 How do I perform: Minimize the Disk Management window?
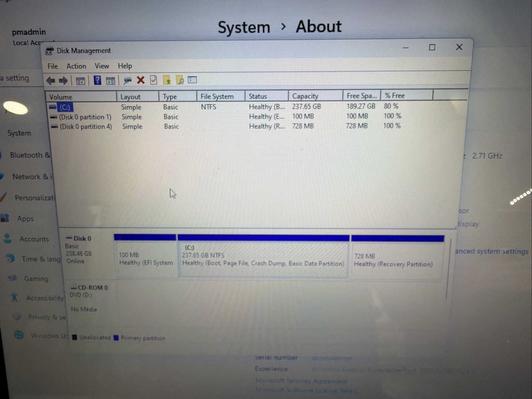406,48
